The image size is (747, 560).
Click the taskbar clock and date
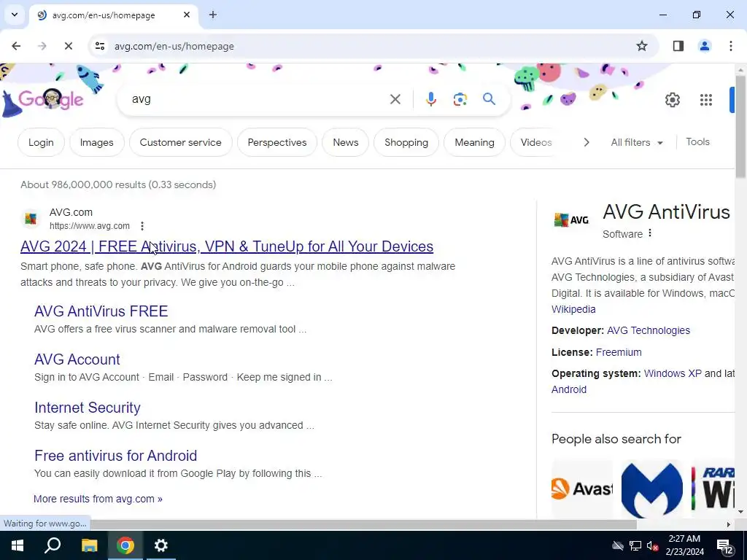point(684,545)
